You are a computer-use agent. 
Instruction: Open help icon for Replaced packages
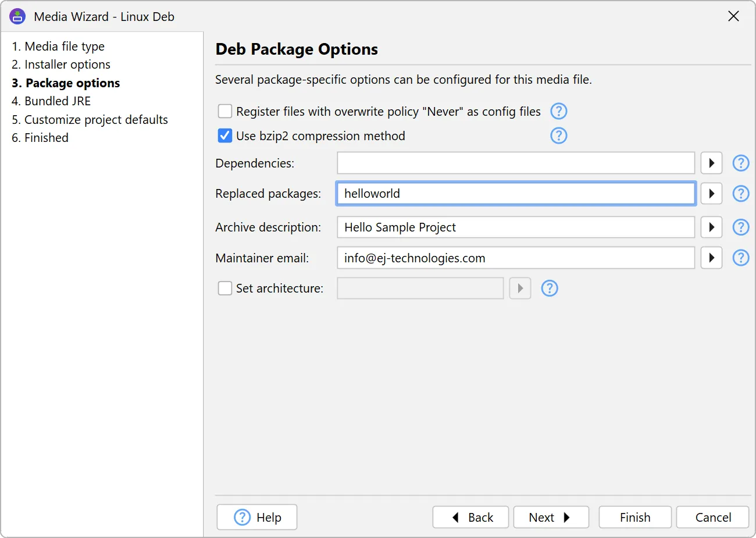click(x=740, y=194)
